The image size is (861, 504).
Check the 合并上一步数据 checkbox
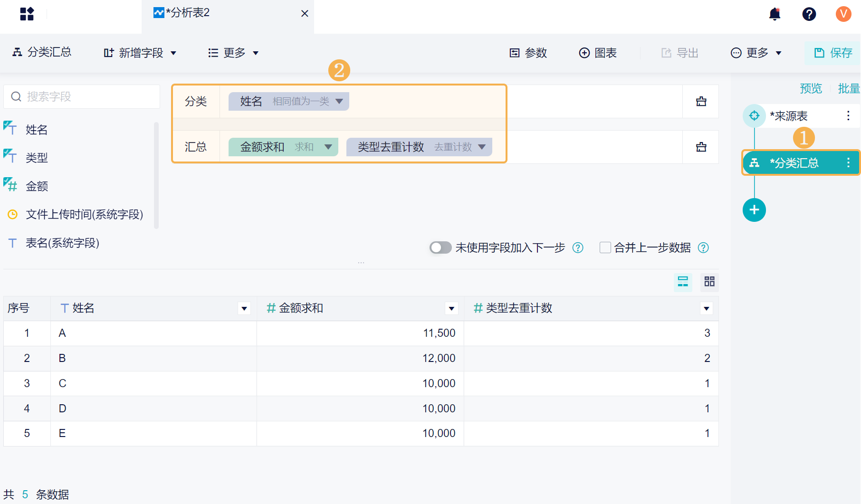(605, 247)
